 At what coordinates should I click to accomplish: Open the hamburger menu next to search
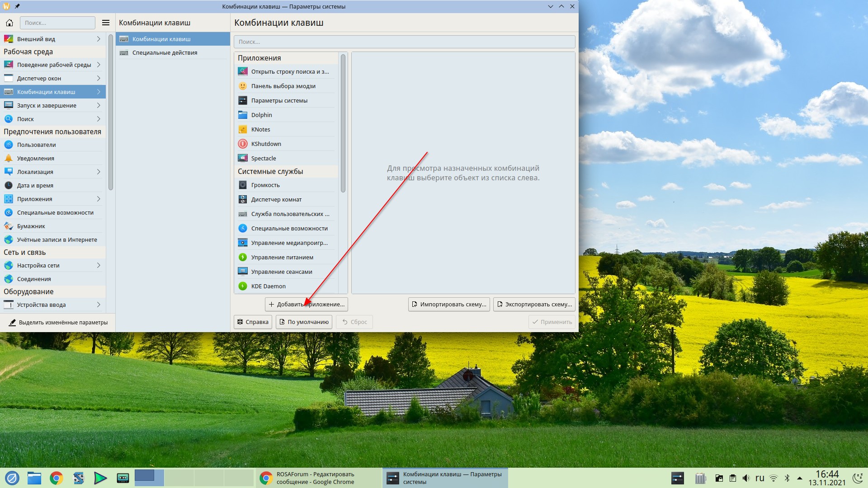(x=106, y=23)
